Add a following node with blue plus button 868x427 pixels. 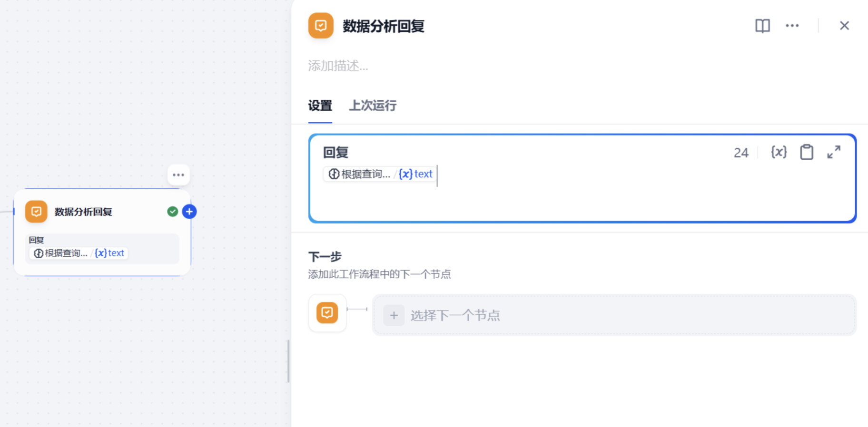click(189, 212)
